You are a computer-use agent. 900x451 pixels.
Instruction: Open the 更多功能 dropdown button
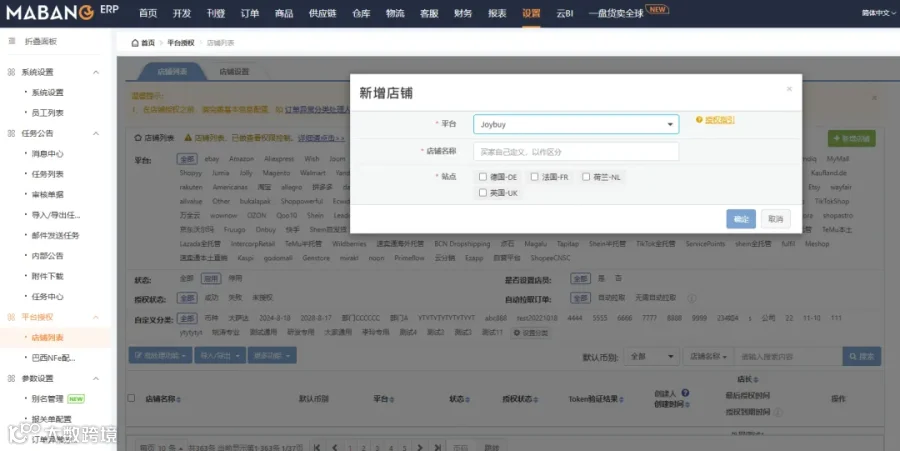[272, 356]
